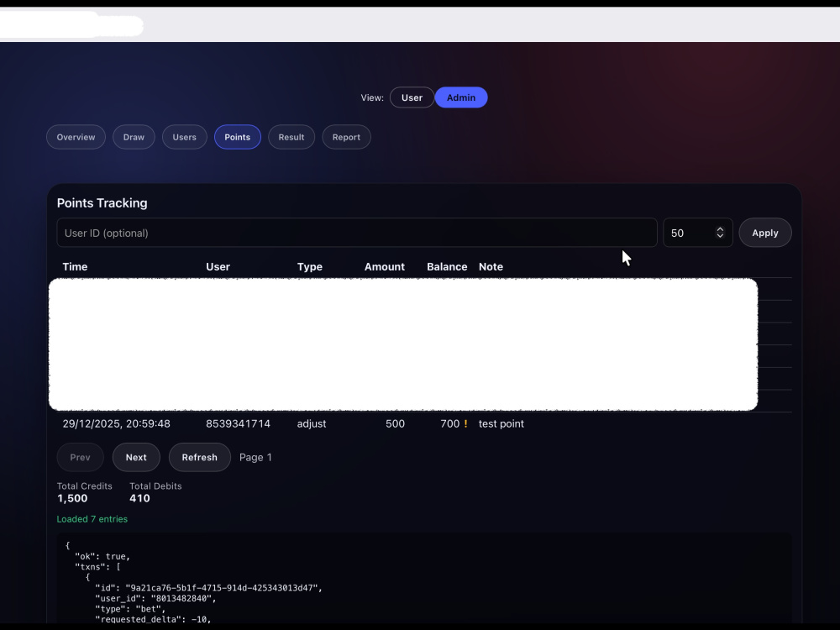
Task: Switch to the Result tab
Action: pyautogui.click(x=291, y=137)
